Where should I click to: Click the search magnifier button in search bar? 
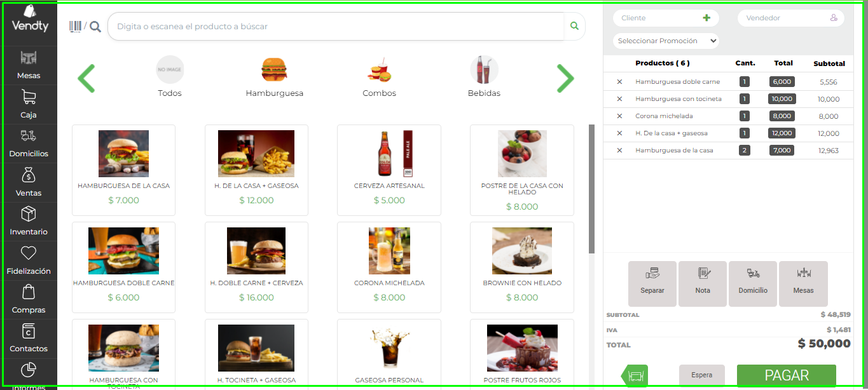(x=575, y=26)
